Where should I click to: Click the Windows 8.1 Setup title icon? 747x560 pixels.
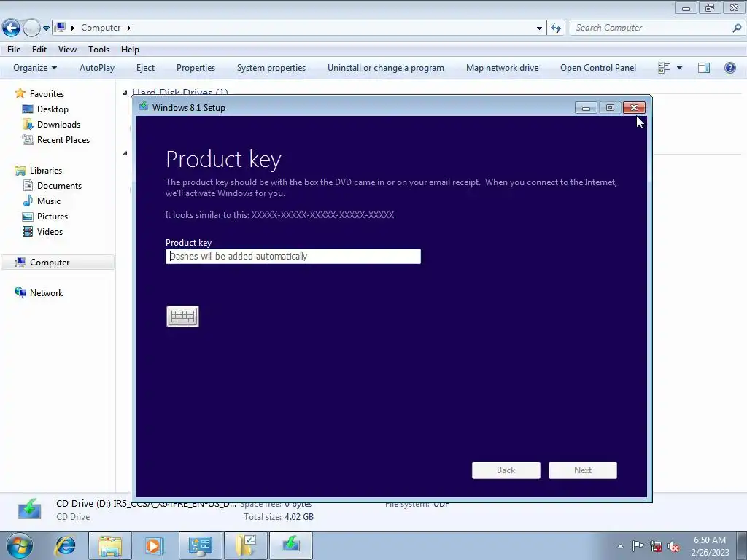(144, 106)
